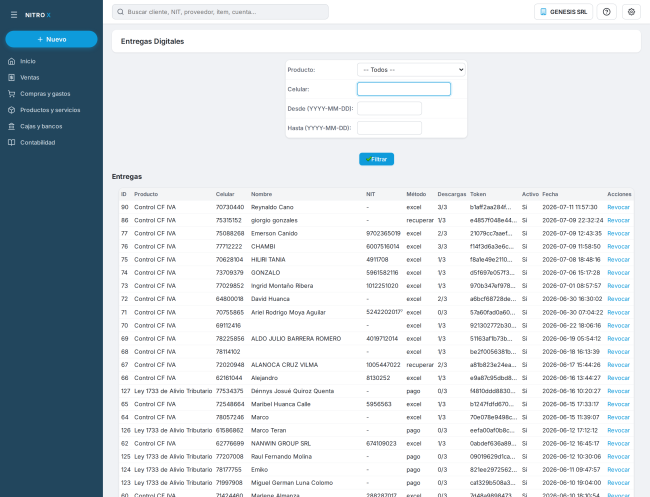
Task: Revoke entry for Maribel Huanca Calle
Action: (x=618, y=404)
